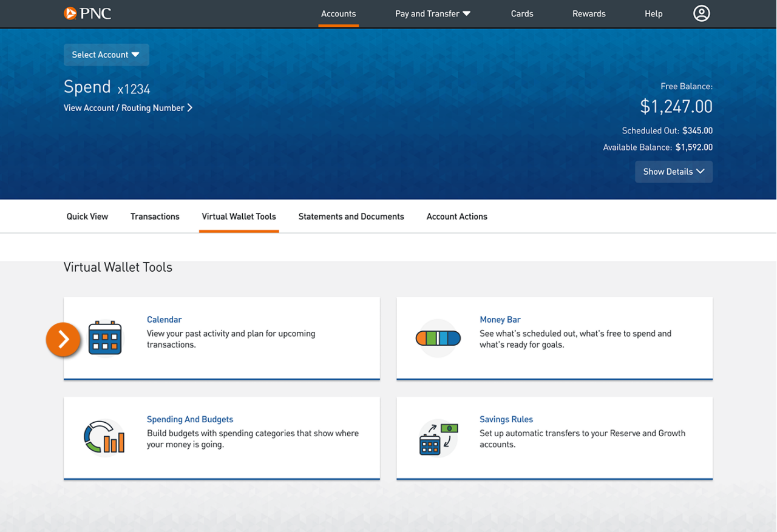777x532 pixels.
Task: Open the Select Account dropdown
Action: coord(106,55)
